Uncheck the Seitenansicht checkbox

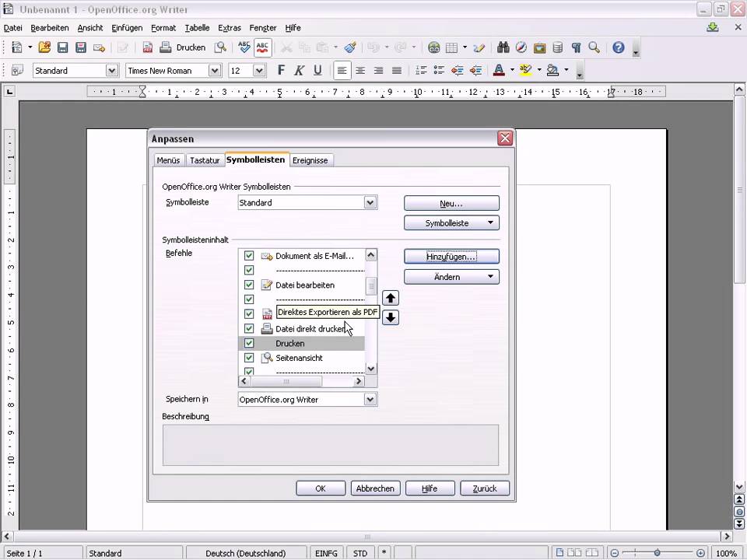click(249, 358)
